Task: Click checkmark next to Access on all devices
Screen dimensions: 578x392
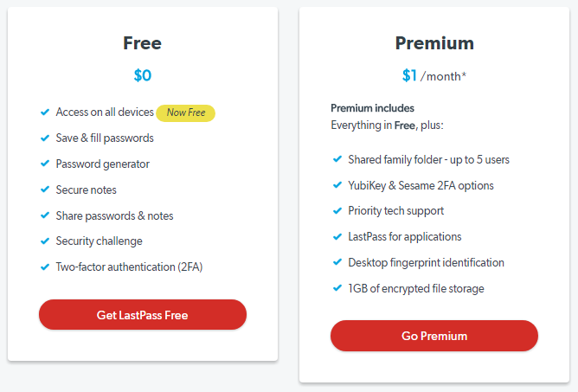Action: [45, 112]
